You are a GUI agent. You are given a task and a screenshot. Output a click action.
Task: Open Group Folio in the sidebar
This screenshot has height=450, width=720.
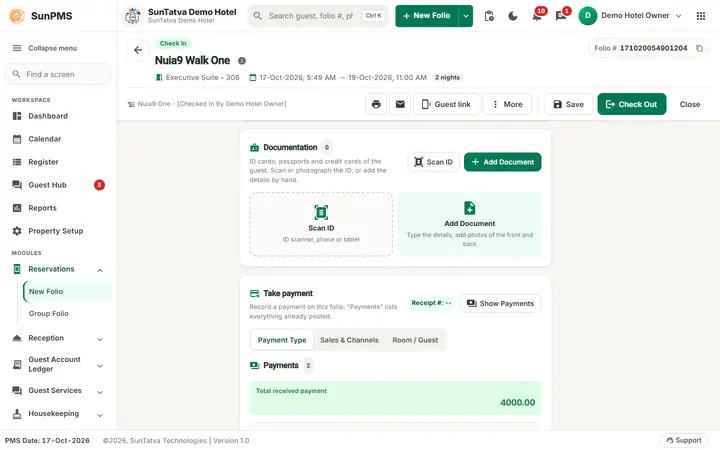pyautogui.click(x=49, y=314)
